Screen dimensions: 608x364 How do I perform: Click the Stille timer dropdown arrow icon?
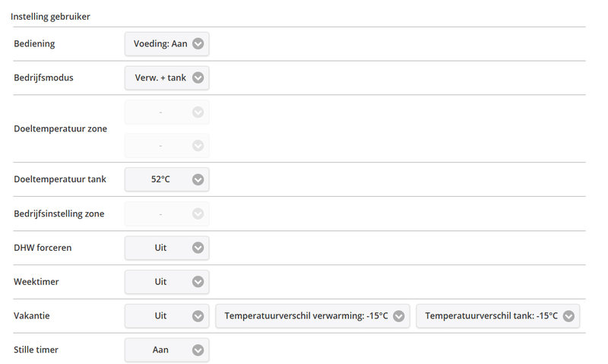[x=198, y=350]
